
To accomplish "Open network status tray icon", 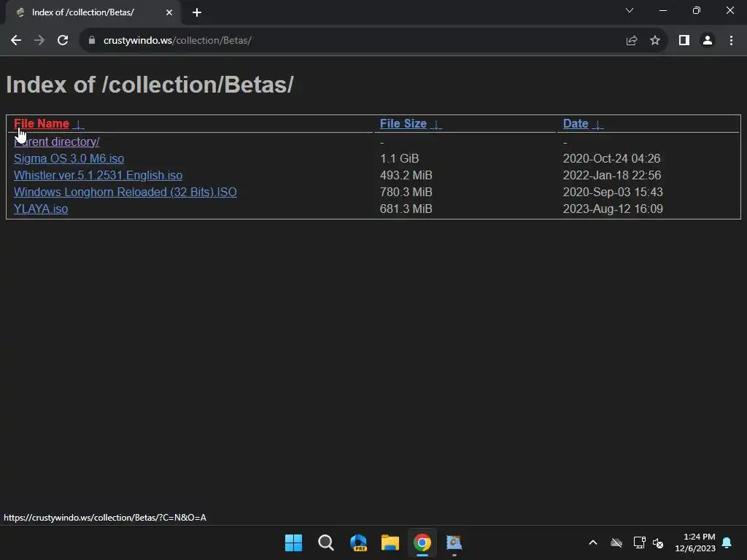I will 639,542.
